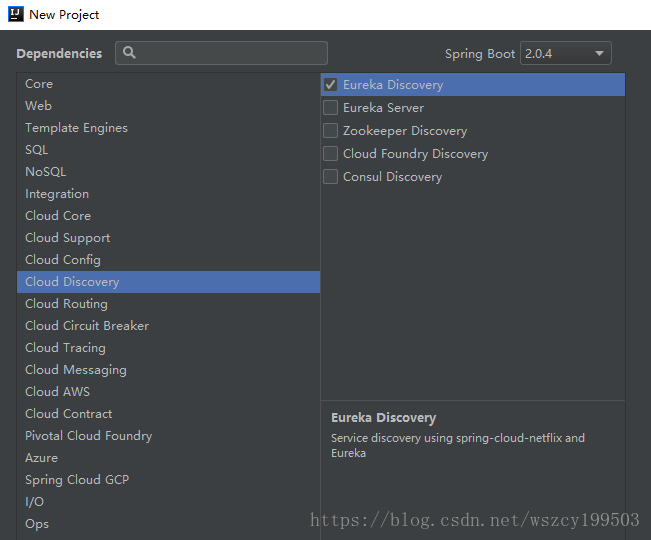
Task: Click the spring-cloud-netflix description text
Action: click(458, 445)
